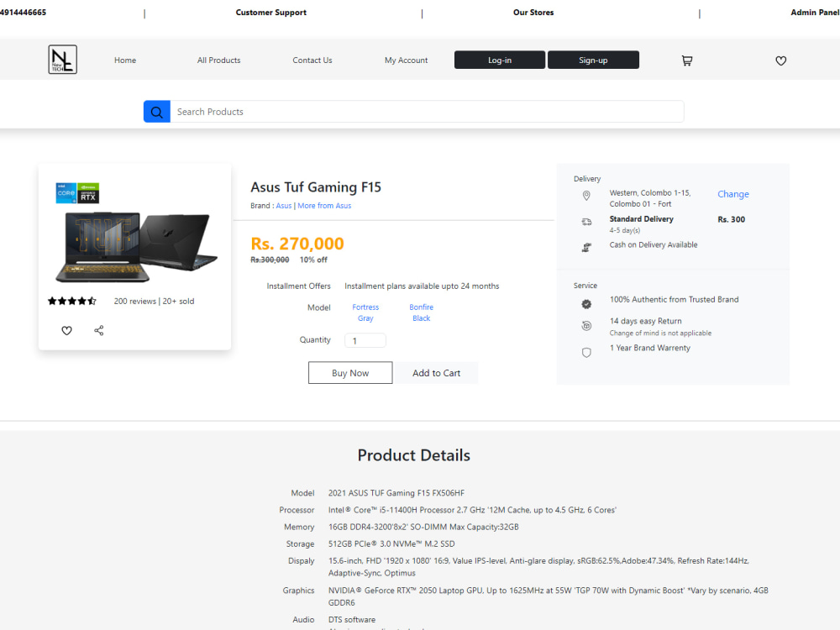
Task: Change the delivery address
Action: (732, 194)
